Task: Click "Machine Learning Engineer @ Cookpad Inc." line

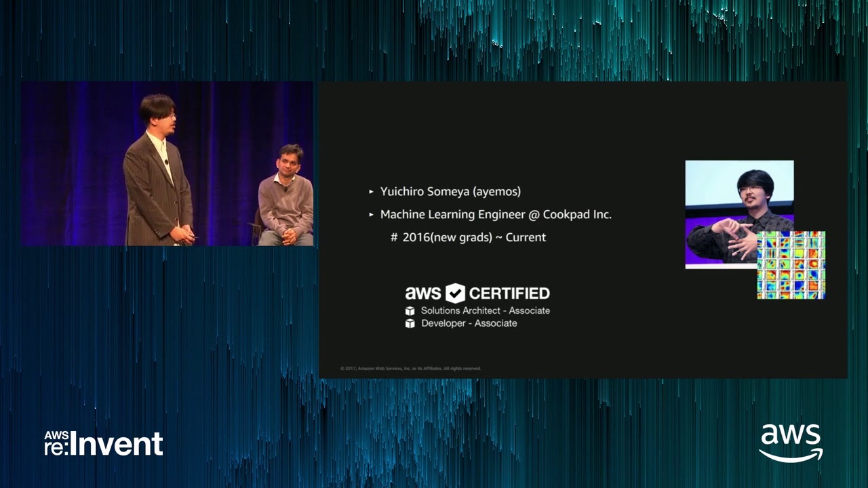Action: coord(496,214)
